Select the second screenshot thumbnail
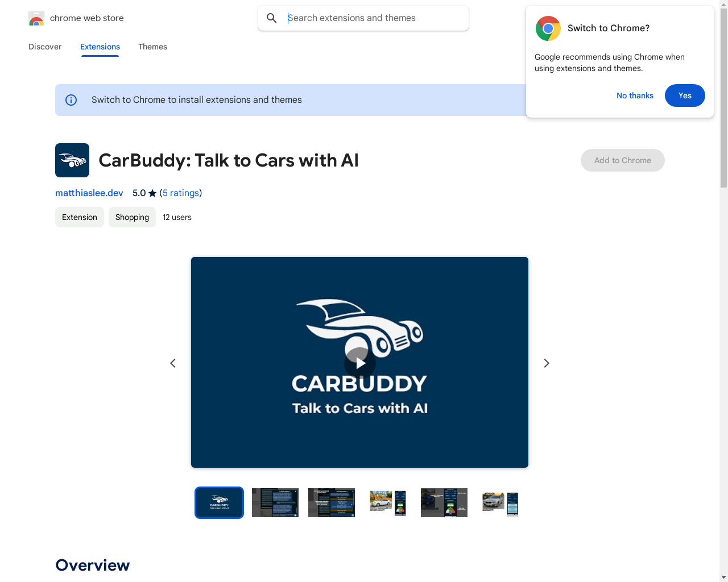 click(275, 502)
